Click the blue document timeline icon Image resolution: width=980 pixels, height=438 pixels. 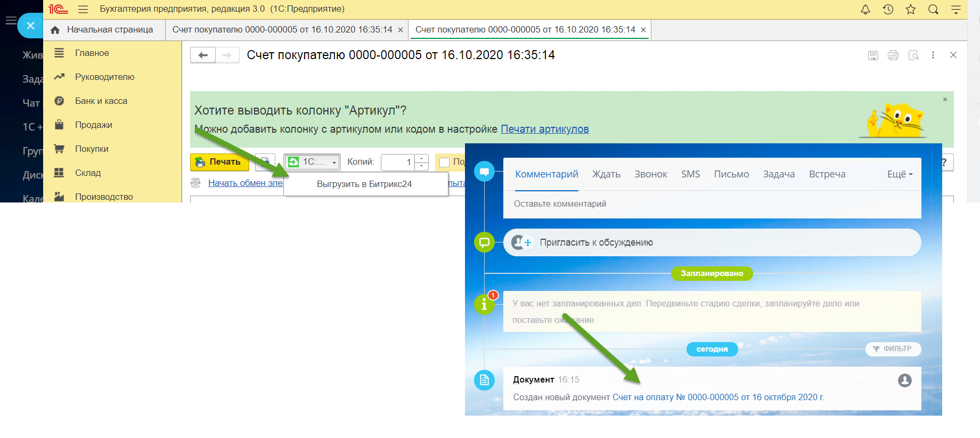click(484, 380)
